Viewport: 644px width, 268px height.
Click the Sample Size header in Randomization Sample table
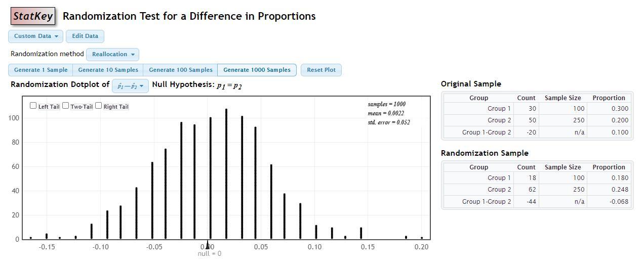(562, 167)
